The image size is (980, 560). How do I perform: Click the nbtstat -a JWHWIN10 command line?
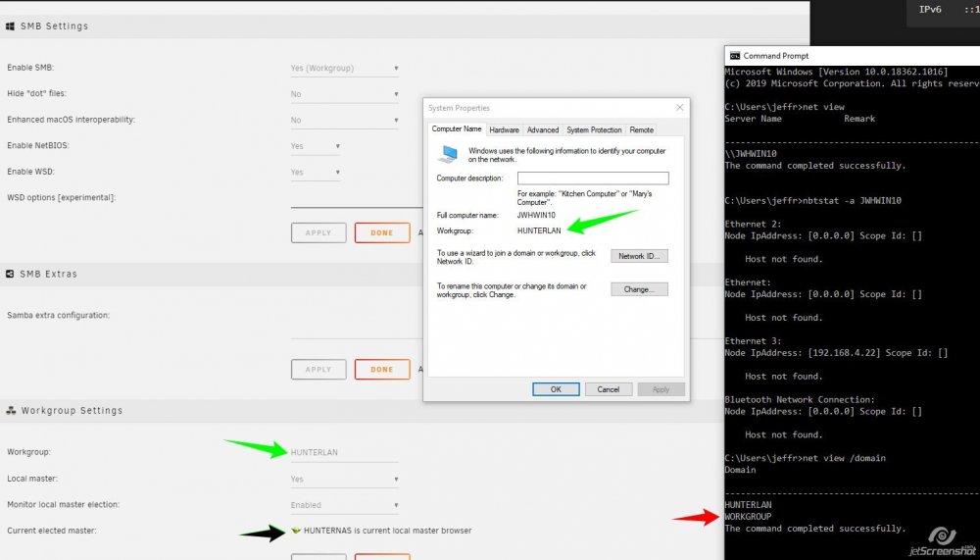(812, 201)
